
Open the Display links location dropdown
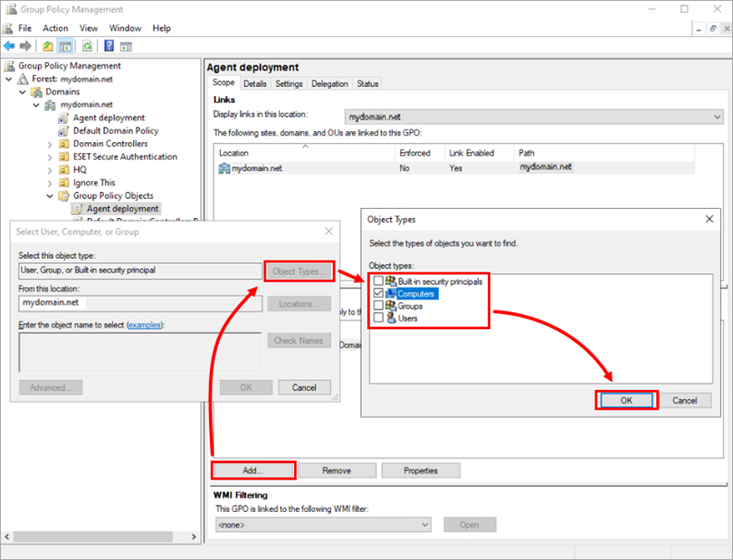[716, 116]
